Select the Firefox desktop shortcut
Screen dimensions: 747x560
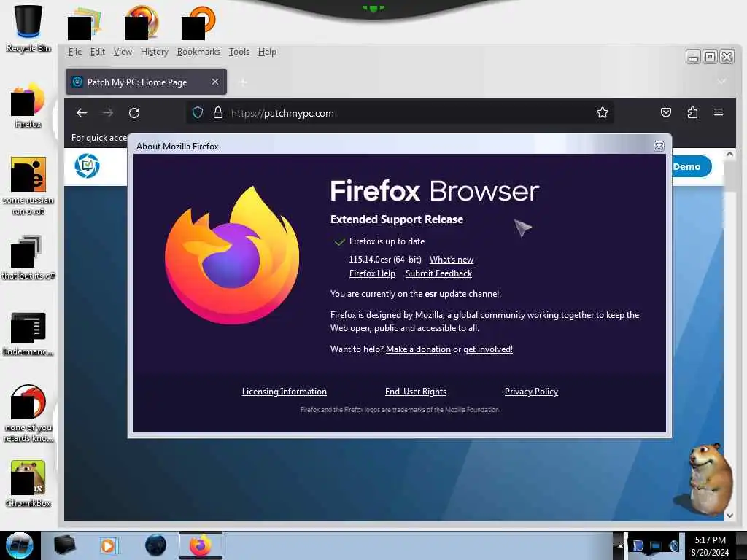[28, 105]
